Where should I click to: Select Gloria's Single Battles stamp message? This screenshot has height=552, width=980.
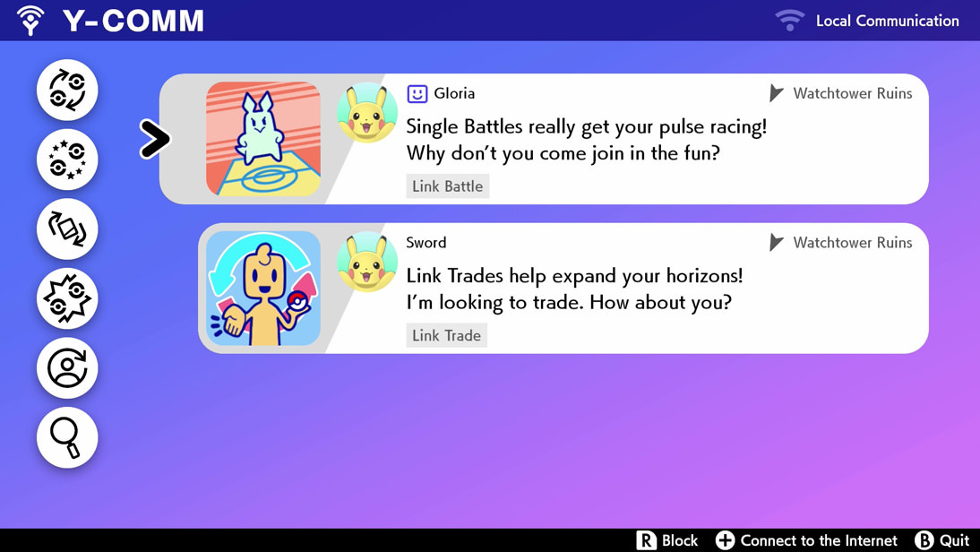point(544,139)
